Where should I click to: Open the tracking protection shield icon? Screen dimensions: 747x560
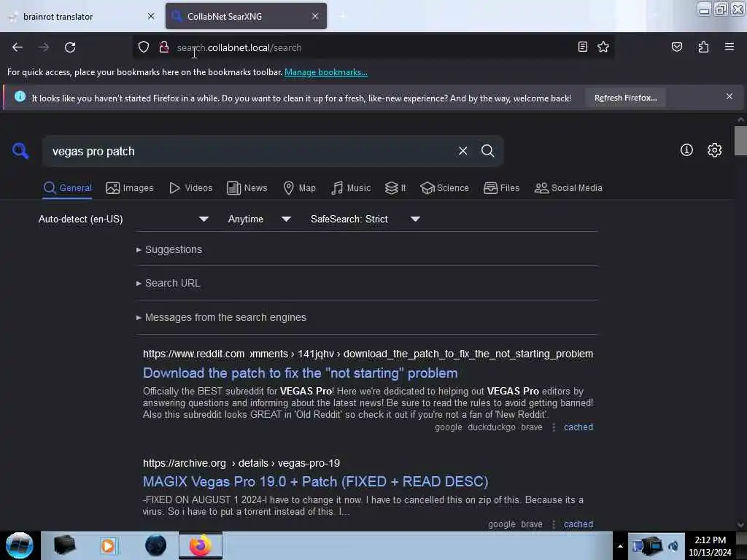[144, 47]
